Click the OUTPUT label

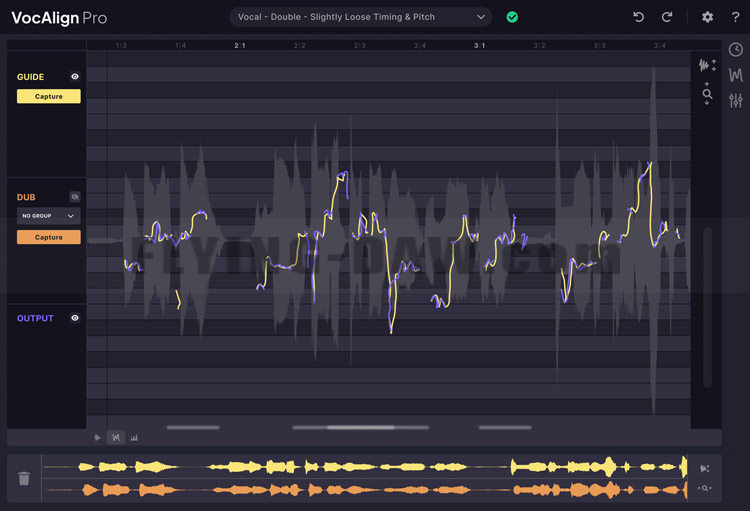35,318
